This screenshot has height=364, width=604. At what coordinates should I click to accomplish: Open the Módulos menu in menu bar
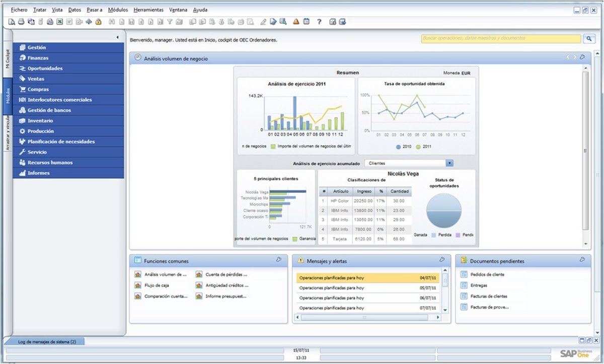tap(118, 10)
